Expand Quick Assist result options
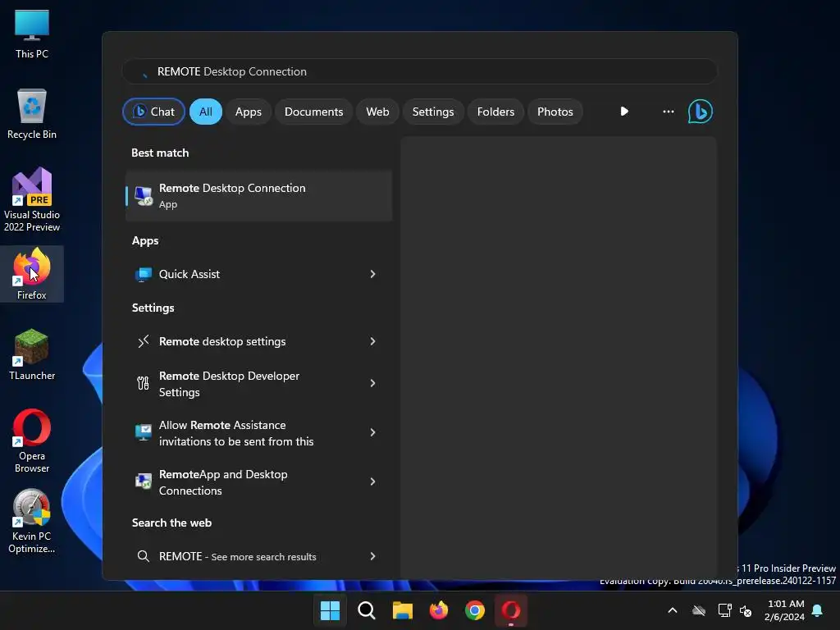The width and height of the screenshot is (840, 630). (373, 274)
